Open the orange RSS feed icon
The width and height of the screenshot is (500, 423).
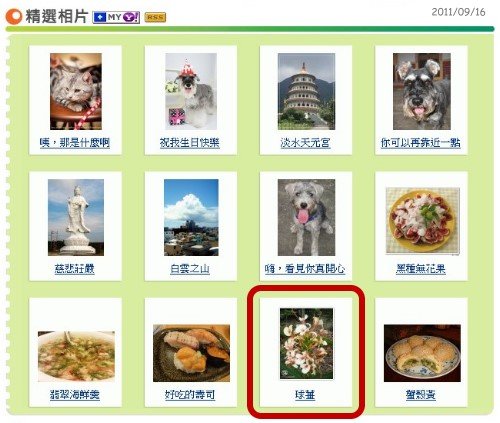click(155, 18)
